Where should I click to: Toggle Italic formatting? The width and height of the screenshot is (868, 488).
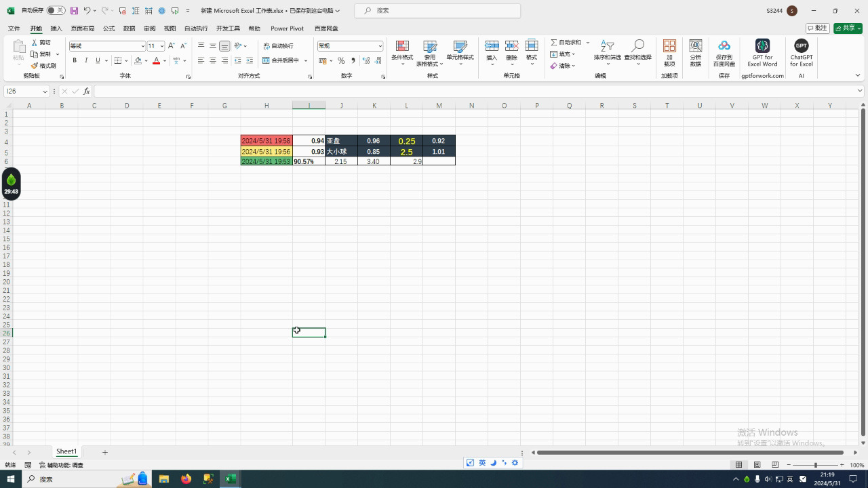tap(86, 60)
